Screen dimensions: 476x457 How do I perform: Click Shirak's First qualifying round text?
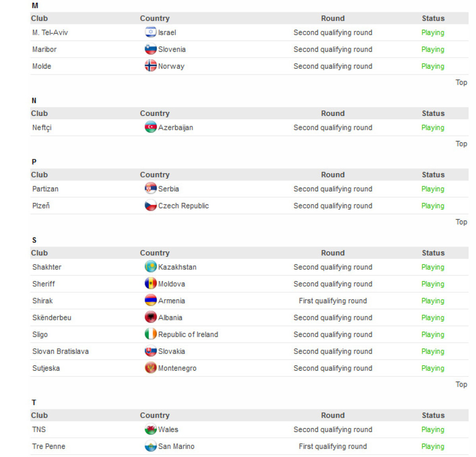coord(332,301)
